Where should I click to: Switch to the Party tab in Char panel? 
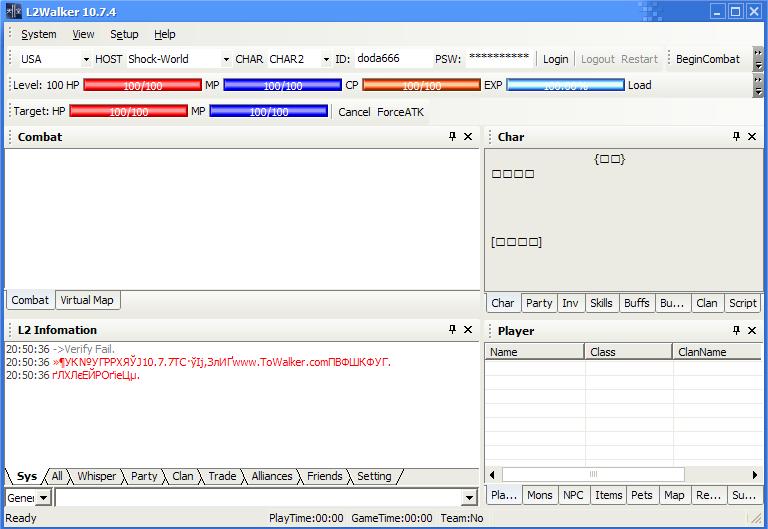(x=539, y=303)
